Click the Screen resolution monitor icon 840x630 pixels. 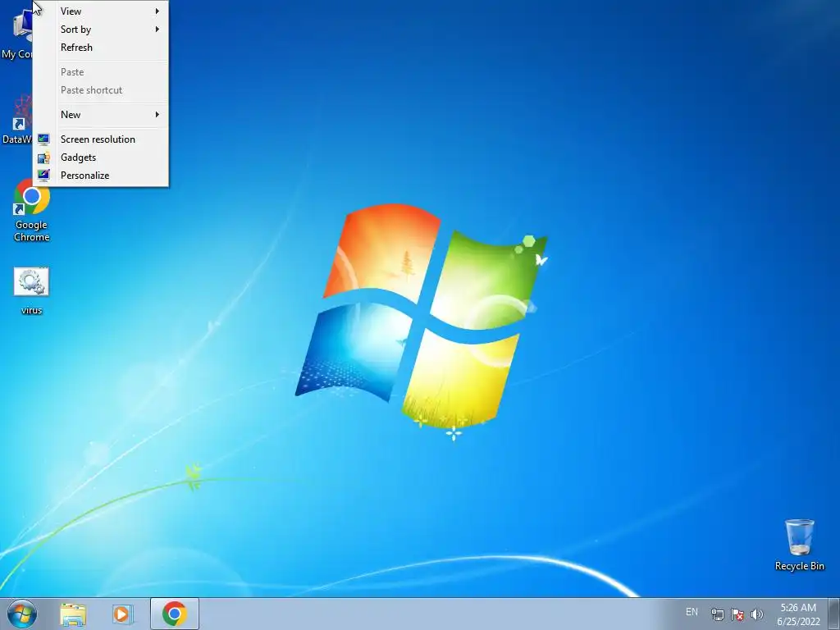pyautogui.click(x=44, y=139)
